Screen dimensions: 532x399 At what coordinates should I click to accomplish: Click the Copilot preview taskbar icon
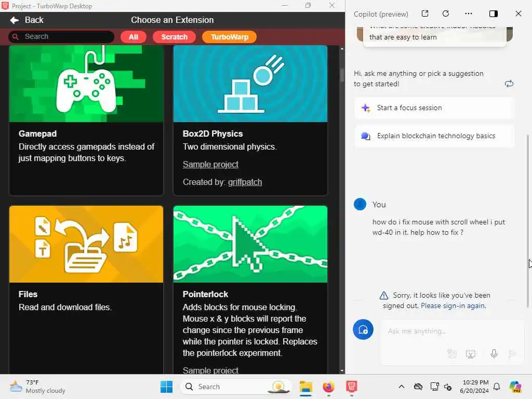(515, 387)
